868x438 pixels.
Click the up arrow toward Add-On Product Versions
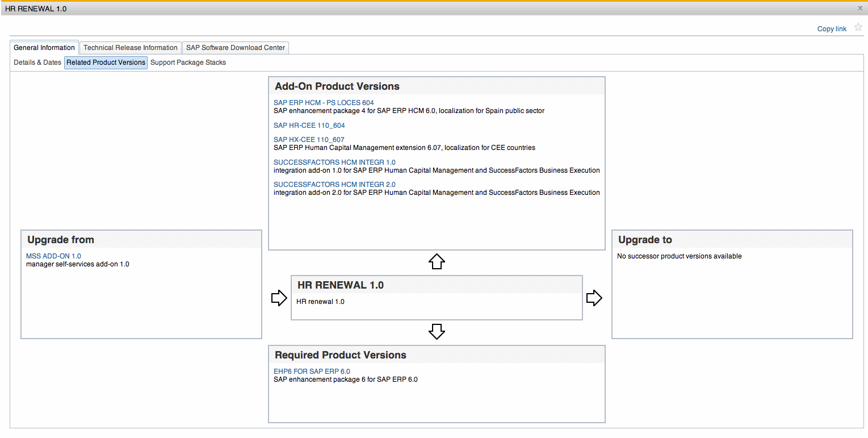pos(437,261)
